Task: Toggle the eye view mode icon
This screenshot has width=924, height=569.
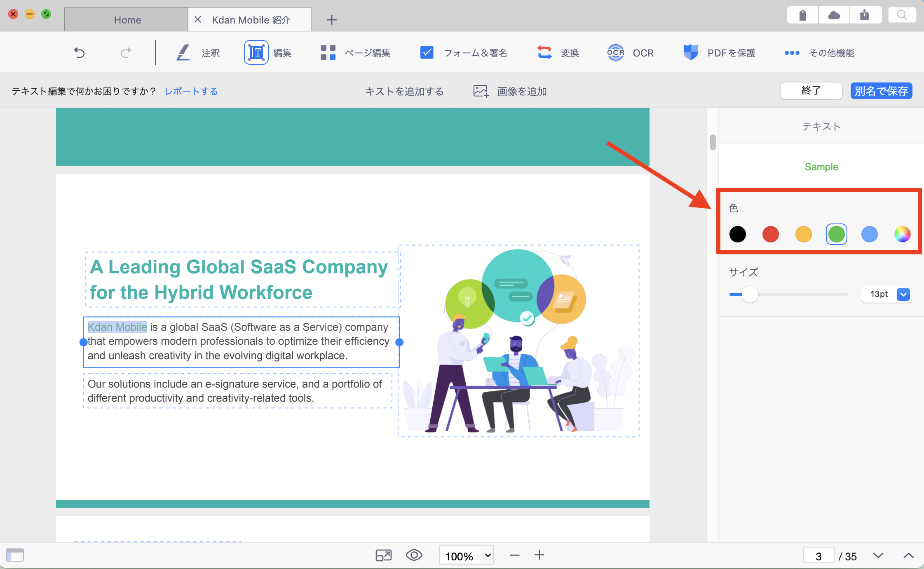Action: point(414,555)
